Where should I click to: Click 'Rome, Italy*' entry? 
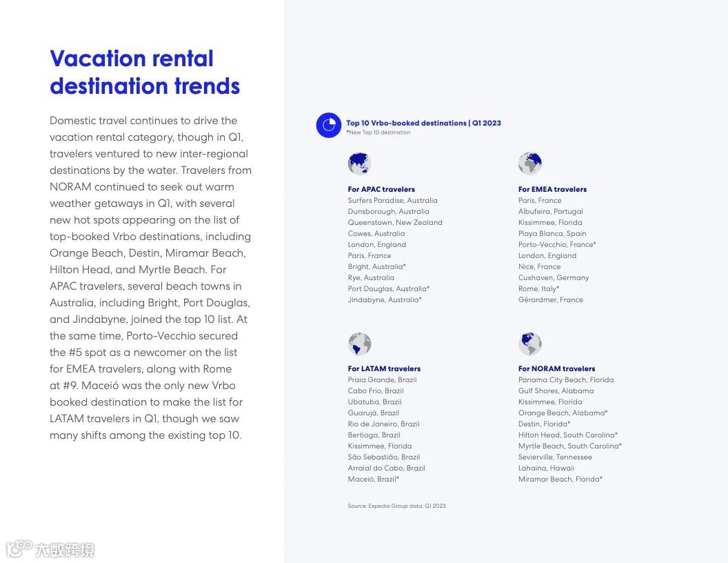[538, 288]
